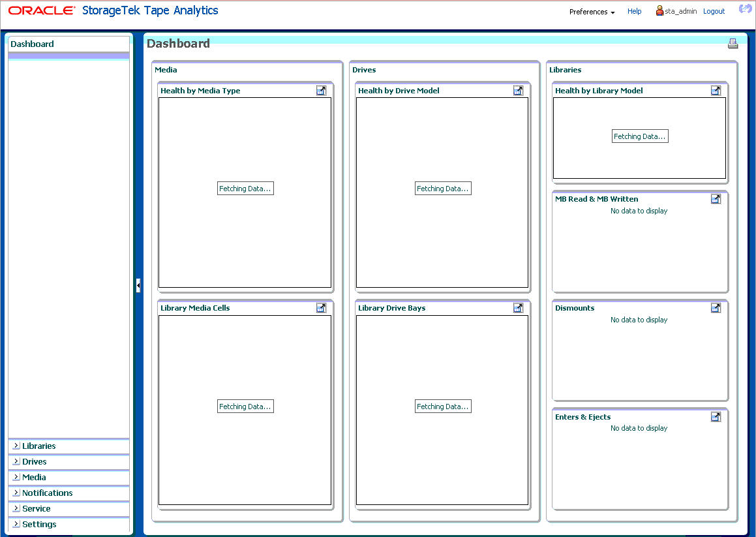Open chart options icon for Dismounts panel

click(x=716, y=308)
